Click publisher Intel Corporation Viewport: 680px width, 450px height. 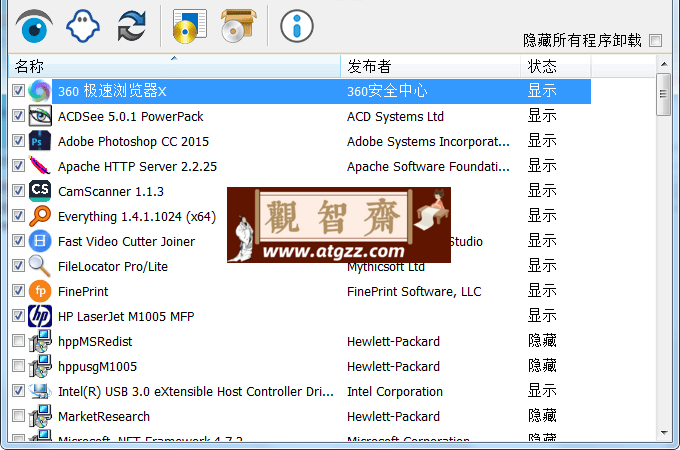tap(395, 391)
